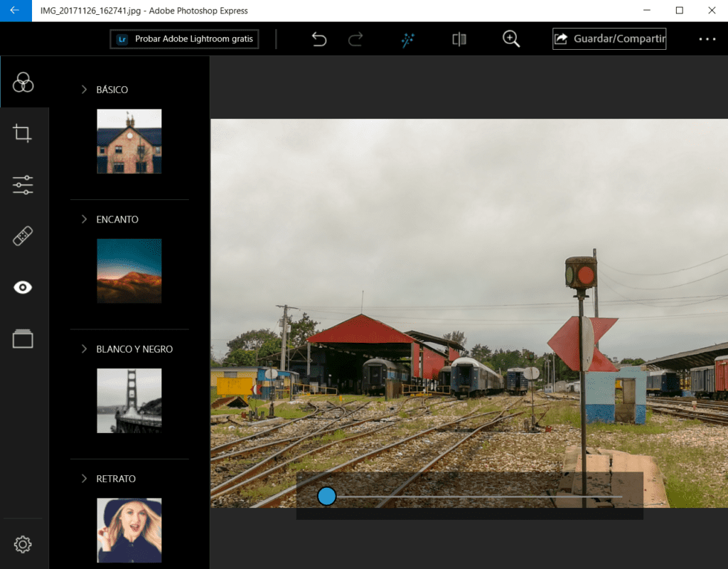Screen dimensions: 728x569
Task: Click Guardar/Compartir button
Action: [609, 38]
